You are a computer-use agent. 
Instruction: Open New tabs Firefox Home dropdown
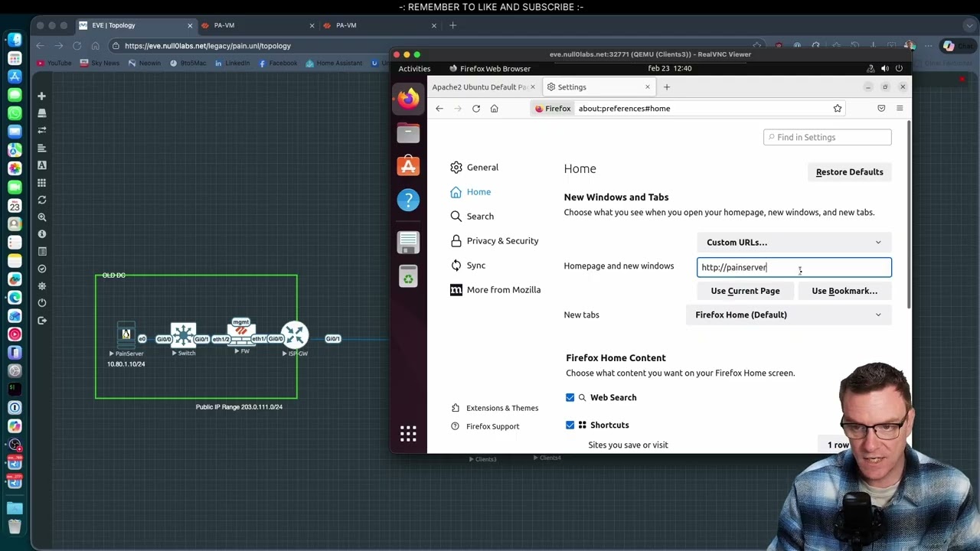point(789,315)
